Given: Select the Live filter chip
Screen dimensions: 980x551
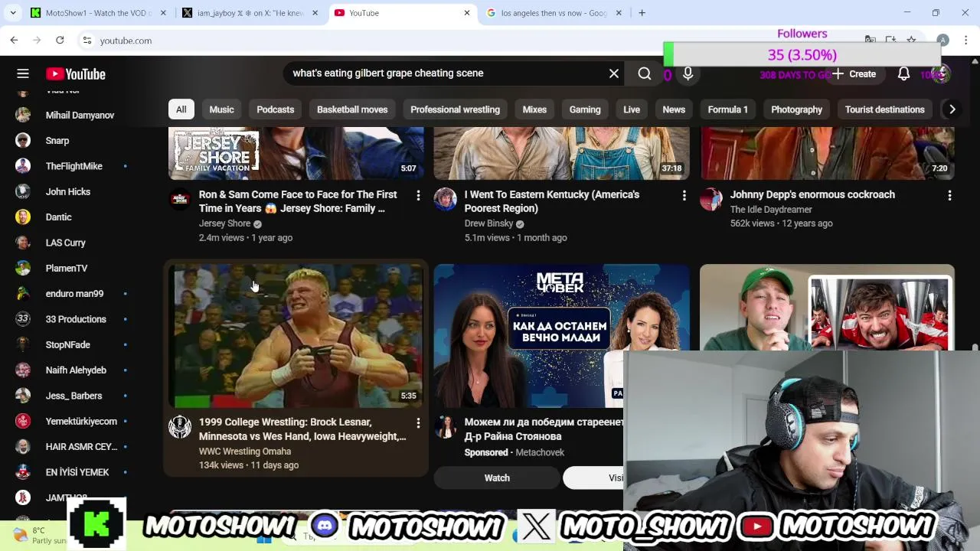Looking at the screenshot, I should [632, 109].
